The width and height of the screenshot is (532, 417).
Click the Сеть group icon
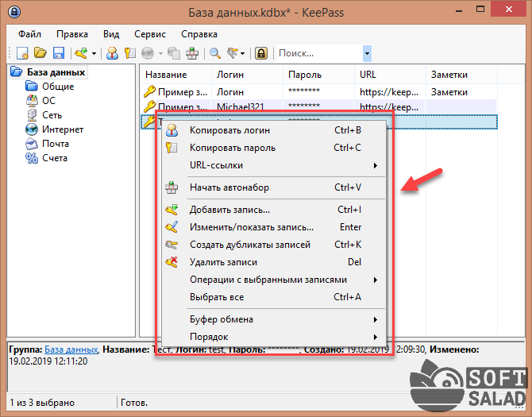(32, 115)
